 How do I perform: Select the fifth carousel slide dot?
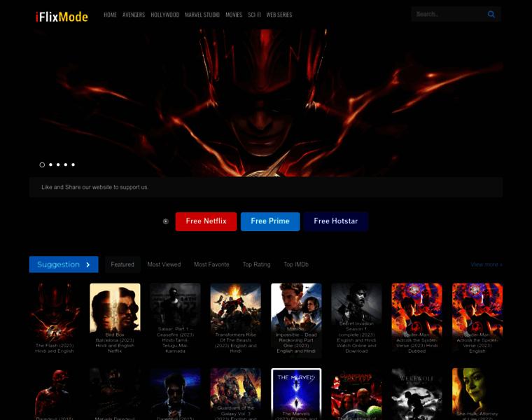73,165
